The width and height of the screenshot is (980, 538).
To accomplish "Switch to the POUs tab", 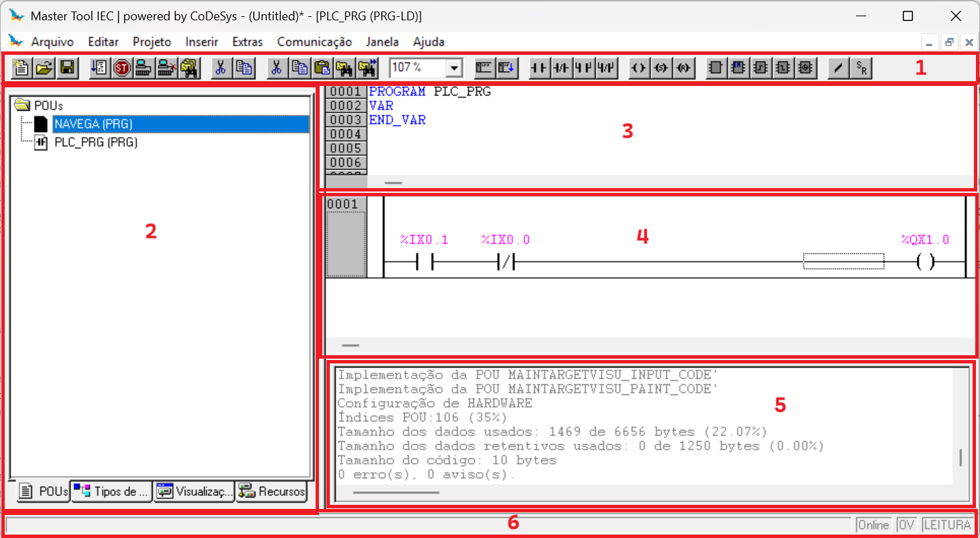I will coord(43,491).
